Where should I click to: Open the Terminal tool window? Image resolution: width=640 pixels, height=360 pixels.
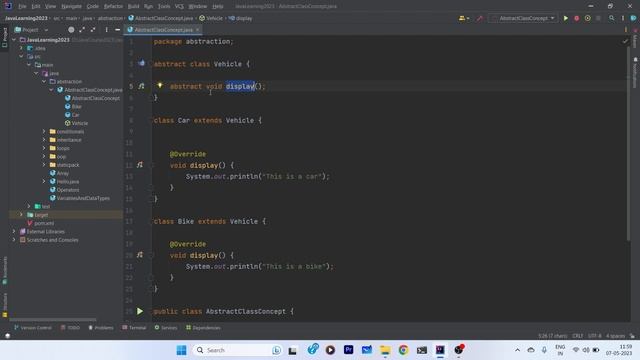click(134, 328)
